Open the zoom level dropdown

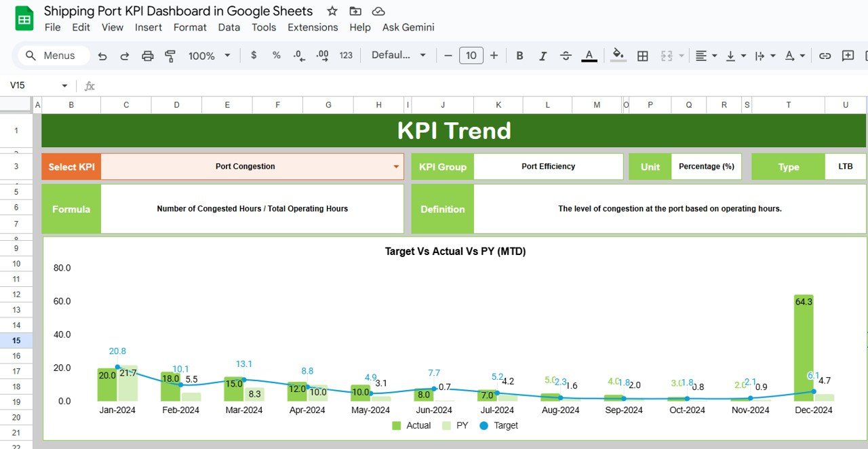coord(210,56)
